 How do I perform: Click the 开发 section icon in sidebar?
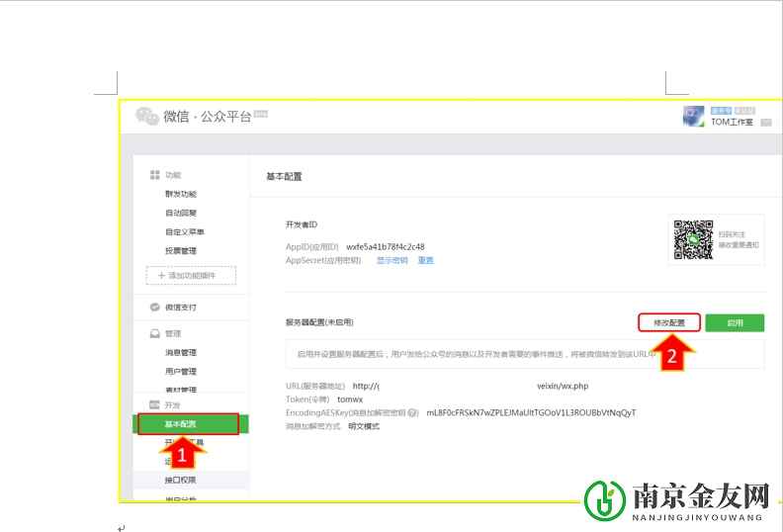[x=154, y=405]
